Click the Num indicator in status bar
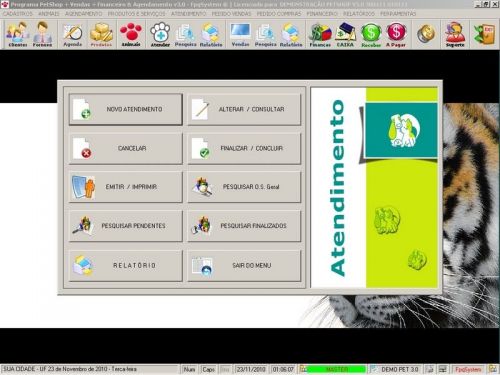Image resolution: width=500 pixels, height=375 pixels. point(189,369)
